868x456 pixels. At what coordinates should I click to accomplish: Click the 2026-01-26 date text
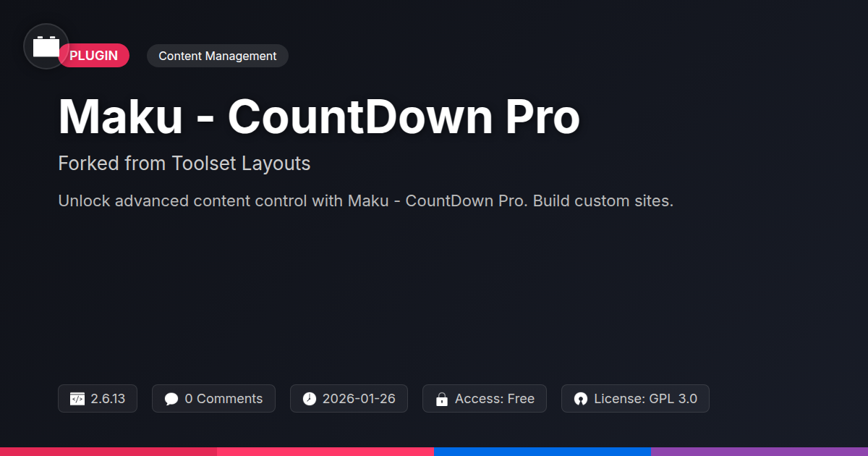pyautogui.click(x=359, y=399)
